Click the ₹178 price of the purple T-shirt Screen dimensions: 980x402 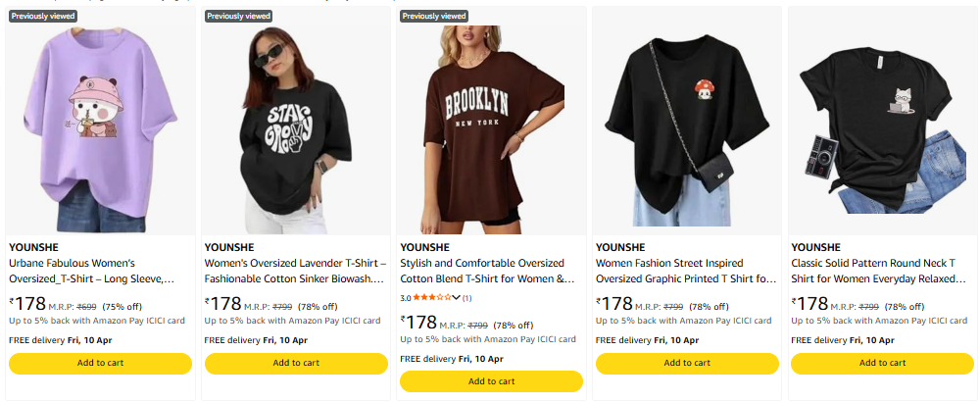coord(29,304)
